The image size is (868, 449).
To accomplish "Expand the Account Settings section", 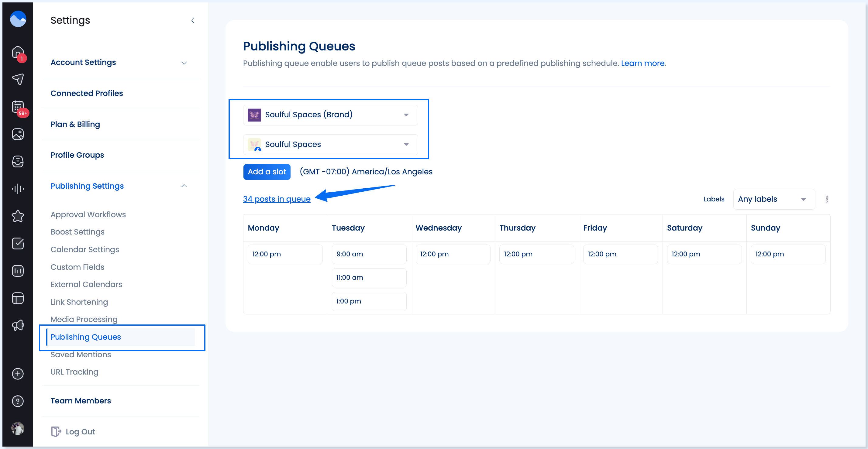I will pos(119,62).
